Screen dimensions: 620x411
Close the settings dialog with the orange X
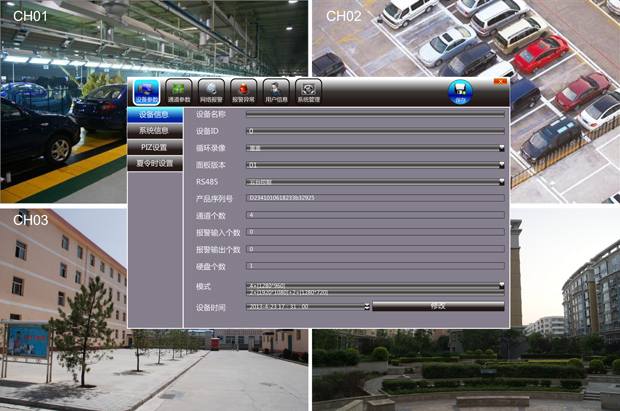coord(500,81)
